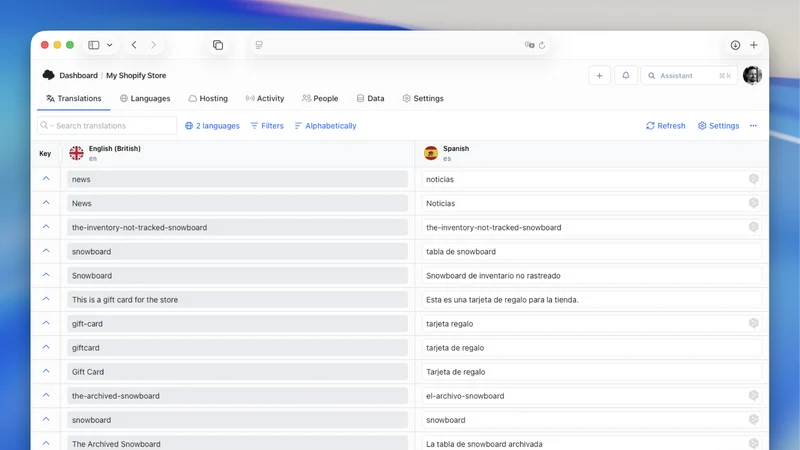Image resolution: width=800 pixels, height=450 pixels.
Task: Open the search options magnifier dropdown
Action: coord(46,126)
